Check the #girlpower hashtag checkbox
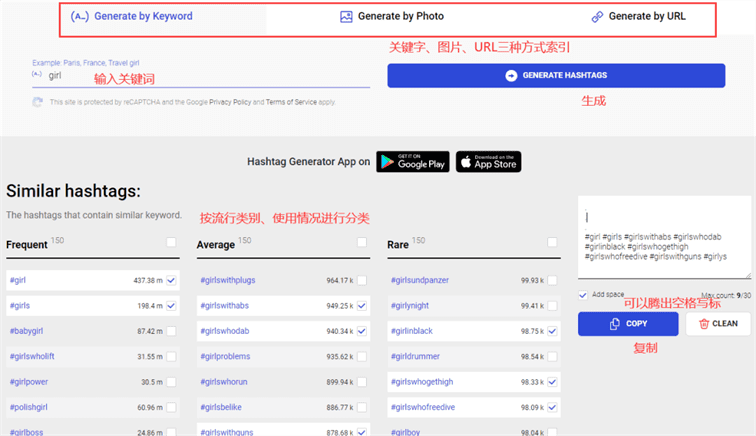This screenshot has height=436, width=756. pyautogui.click(x=171, y=382)
